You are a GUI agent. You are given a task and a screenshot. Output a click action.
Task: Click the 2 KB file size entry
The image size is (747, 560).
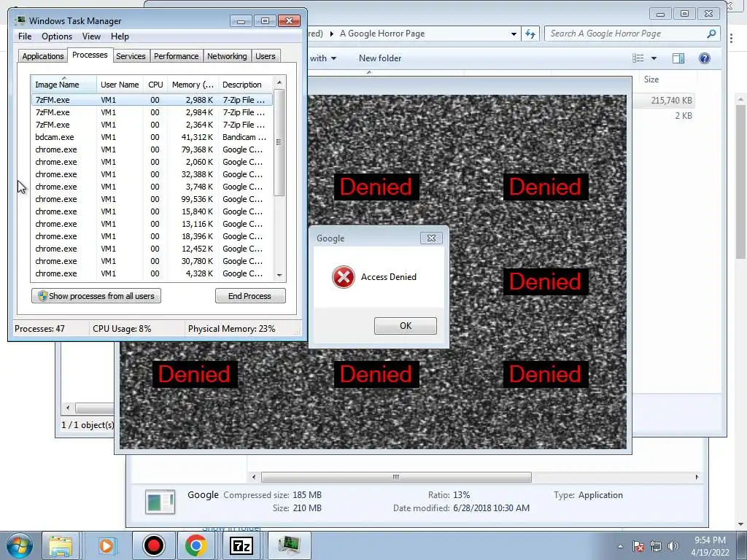pos(683,116)
